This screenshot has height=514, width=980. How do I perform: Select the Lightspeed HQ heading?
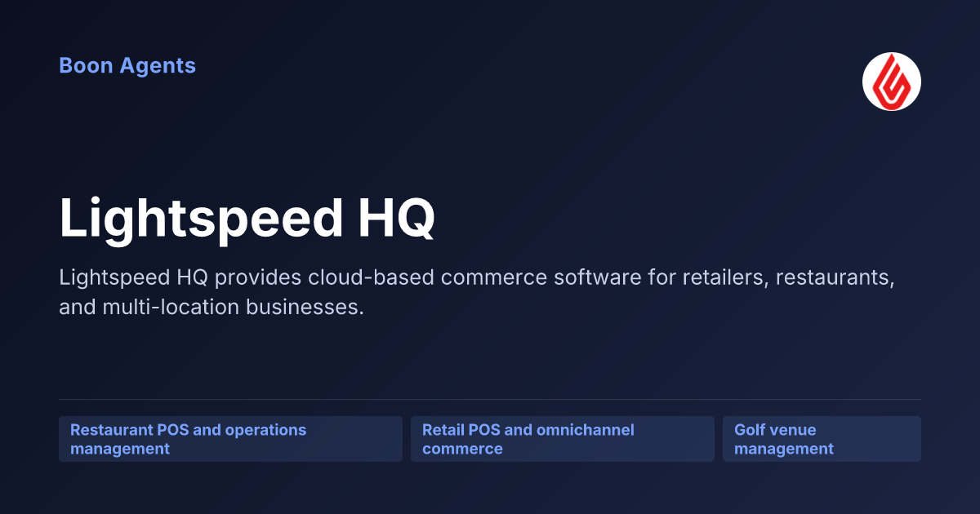point(247,218)
